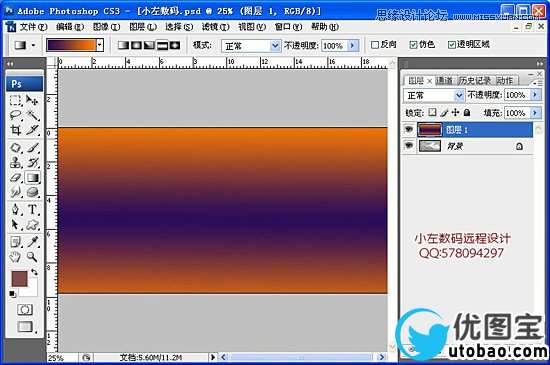Open the 文件 menu
The height and width of the screenshot is (365, 550).
[x=33, y=27]
